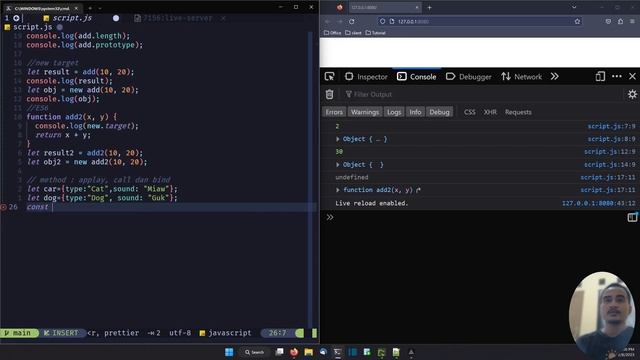Toggle the Debug filter
Viewport: 640px width, 360px height.
click(x=439, y=112)
